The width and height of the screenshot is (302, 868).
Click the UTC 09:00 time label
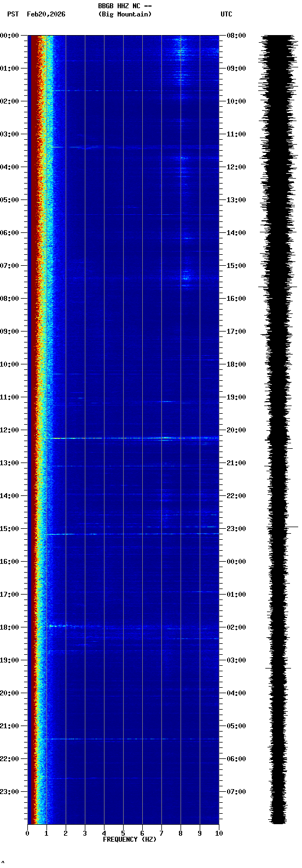click(x=236, y=68)
